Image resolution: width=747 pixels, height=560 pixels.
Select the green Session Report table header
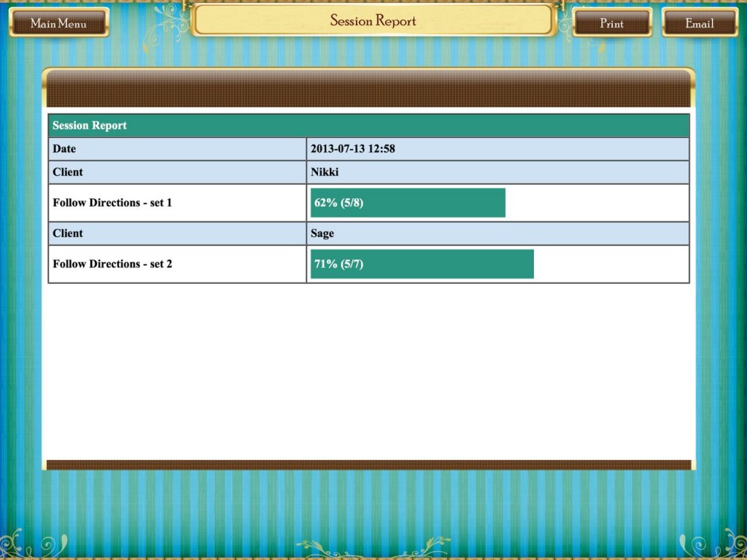click(x=368, y=125)
